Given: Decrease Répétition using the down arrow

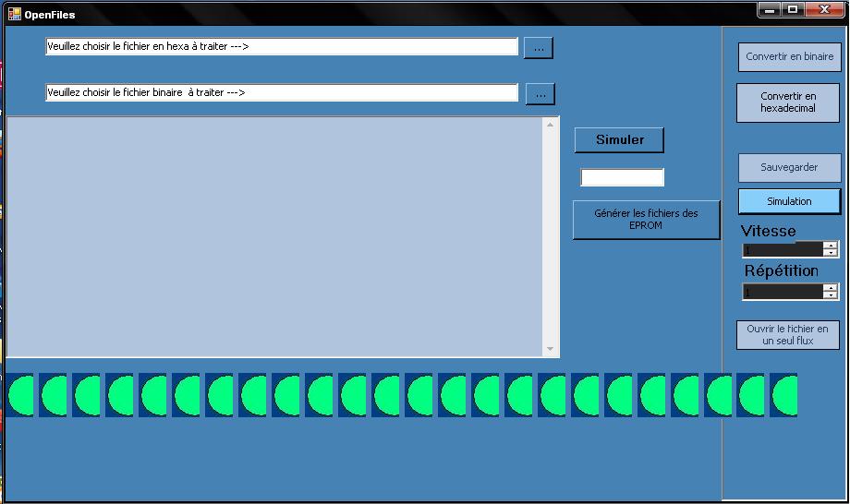Looking at the screenshot, I should pyautogui.click(x=831, y=295).
